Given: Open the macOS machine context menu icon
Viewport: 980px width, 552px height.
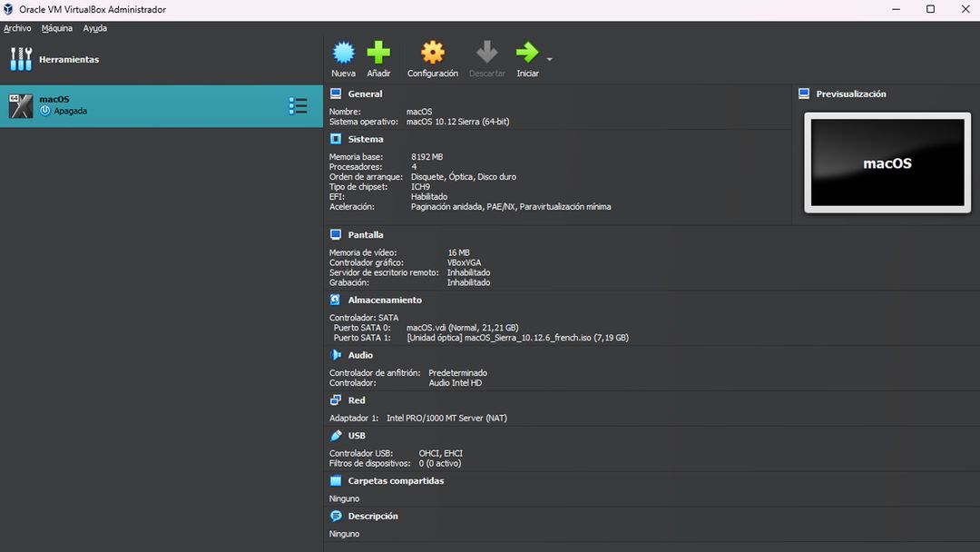Looking at the screenshot, I should pyautogui.click(x=299, y=105).
